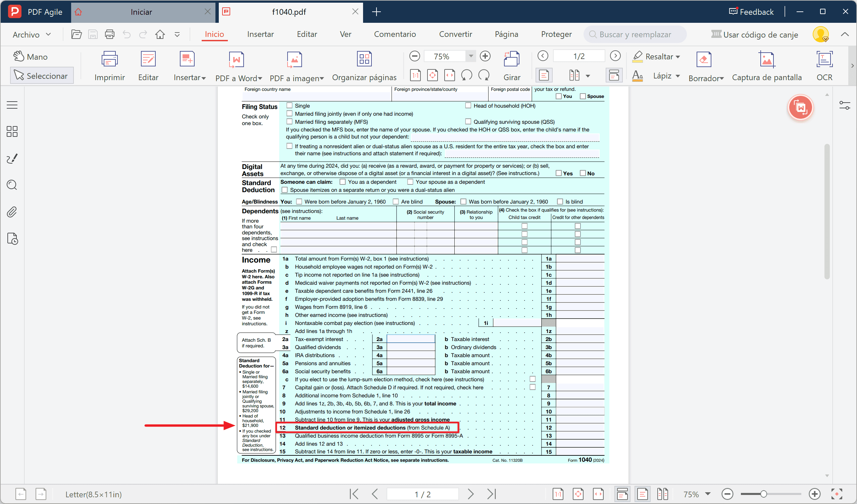Click the Girar rotate icon
This screenshot has width=857, height=504.
(x=511, y=59)
